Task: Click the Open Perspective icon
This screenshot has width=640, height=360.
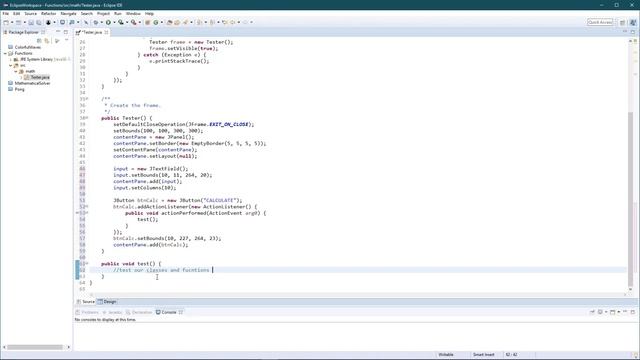Action: pos(622,22)
